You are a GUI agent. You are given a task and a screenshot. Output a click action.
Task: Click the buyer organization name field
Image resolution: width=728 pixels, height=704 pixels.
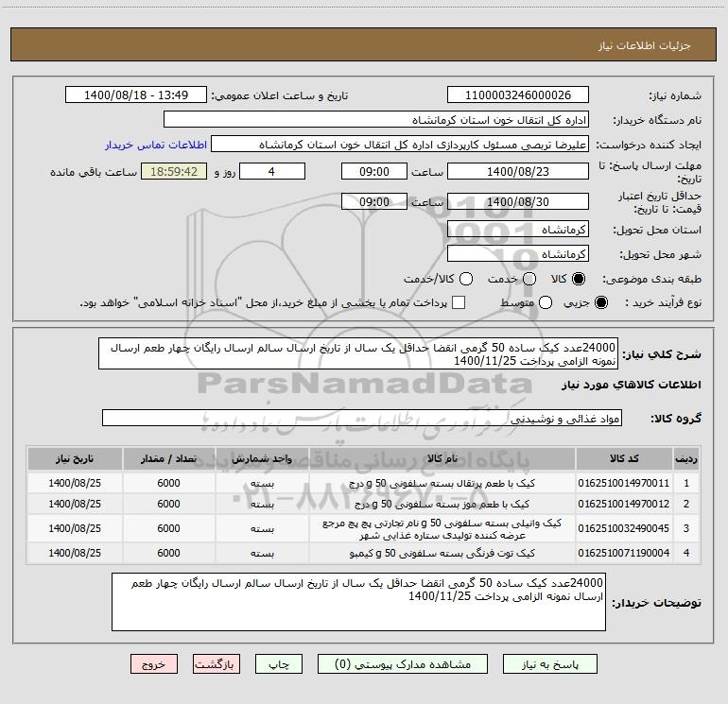pyautogui.click(x=376, y=120)
